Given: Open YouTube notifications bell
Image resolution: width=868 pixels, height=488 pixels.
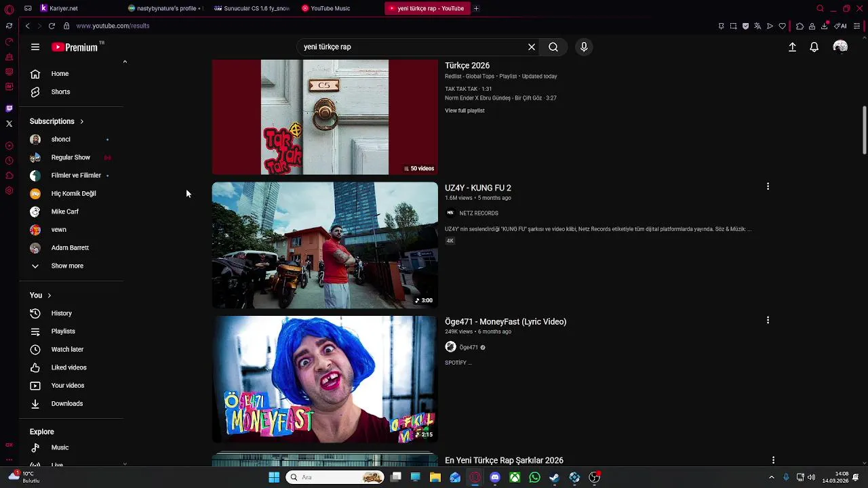Looking at the screenshot, I should click(814, 47).
